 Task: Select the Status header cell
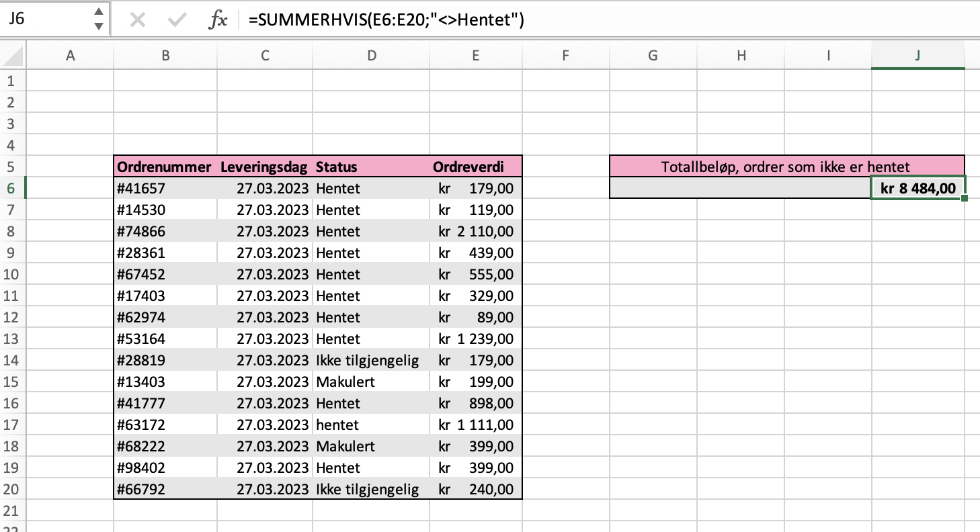coord(370,167)
